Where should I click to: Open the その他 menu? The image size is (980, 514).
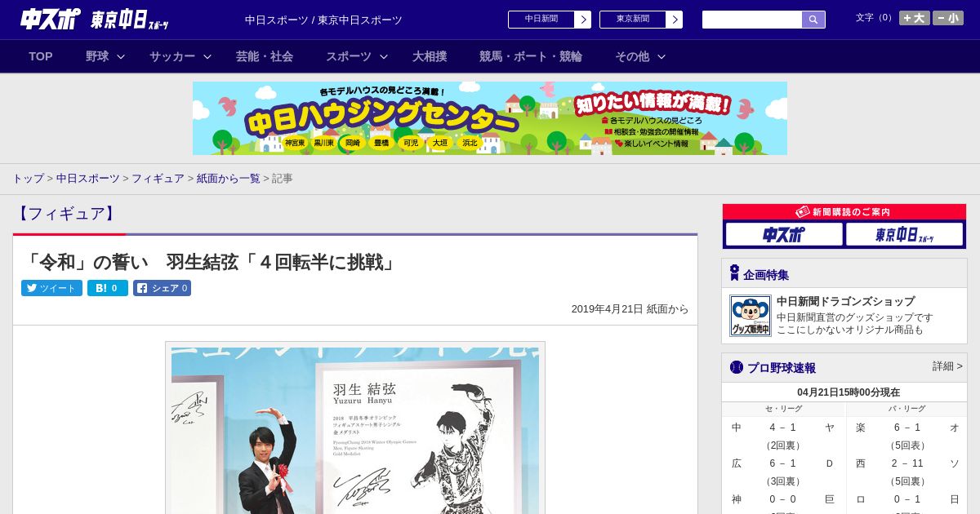coord(632,56)
